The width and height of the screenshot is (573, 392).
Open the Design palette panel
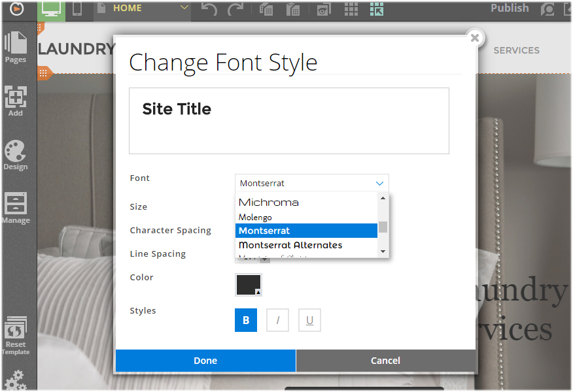tap(16, 155)
